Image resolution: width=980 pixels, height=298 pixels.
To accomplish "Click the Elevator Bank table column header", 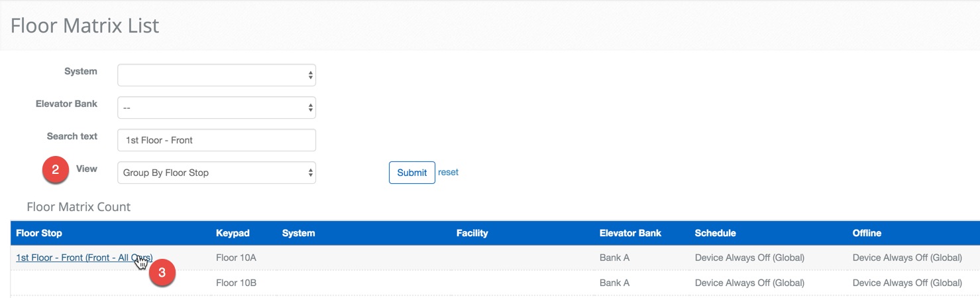I will (x=630, y=233).
